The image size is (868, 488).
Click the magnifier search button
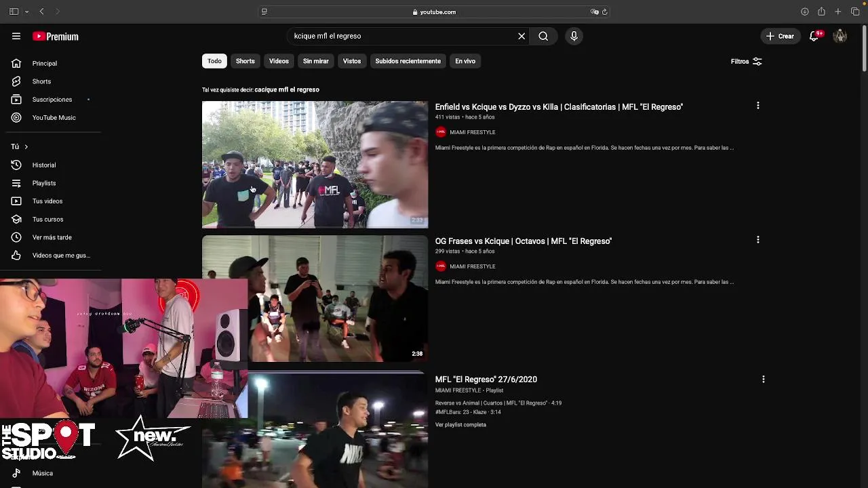tap(543, 36)
